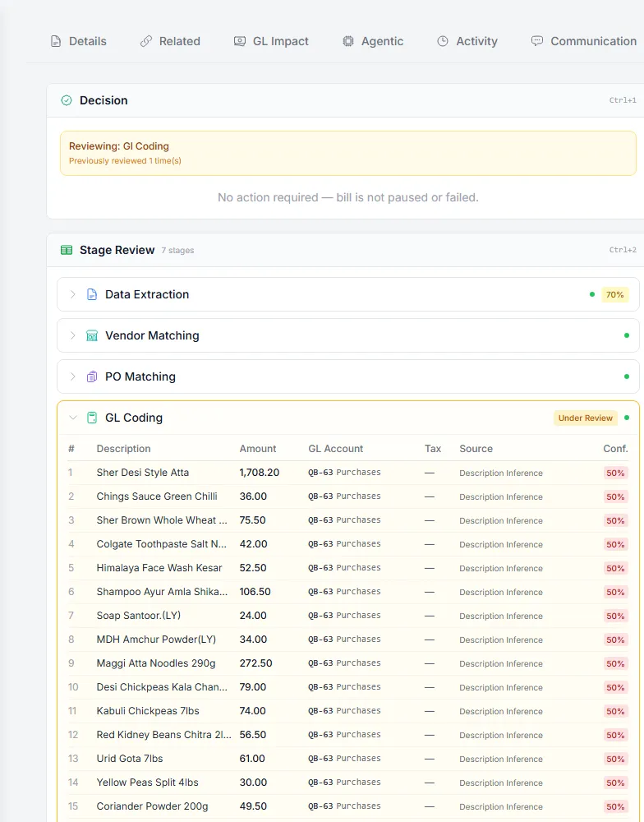644x822 pixels.
Task: Click green status dot on GL Coding
Action: [x=627, y=418]
